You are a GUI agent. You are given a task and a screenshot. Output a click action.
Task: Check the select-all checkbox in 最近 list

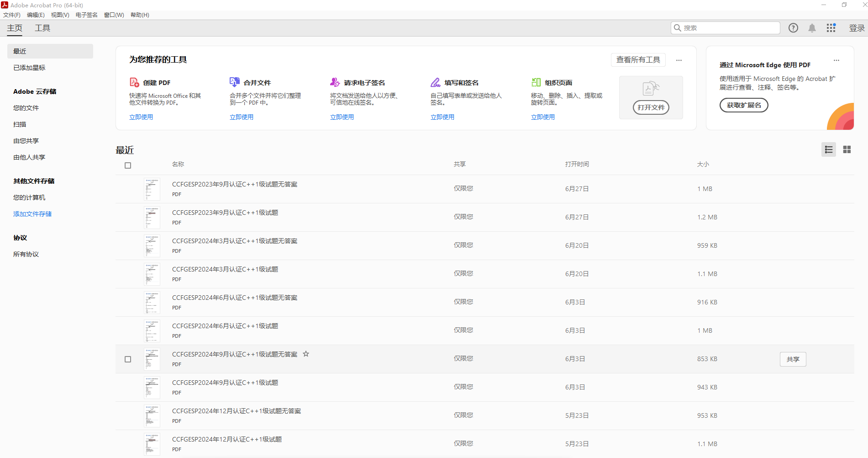coord(128,165)
